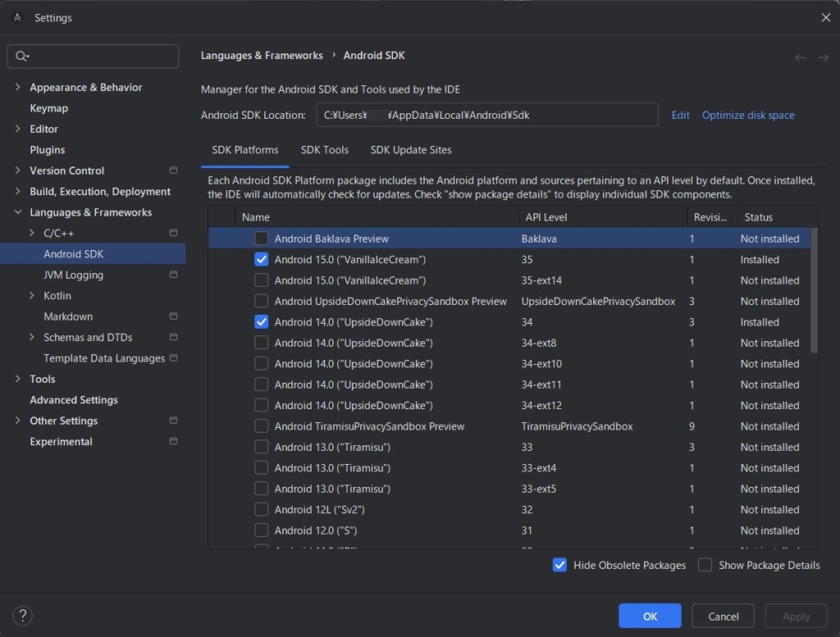Toggle Hide Obsolete Packages checkbox
This screenshot has width=840, height=637.
[x=559, y=566]
